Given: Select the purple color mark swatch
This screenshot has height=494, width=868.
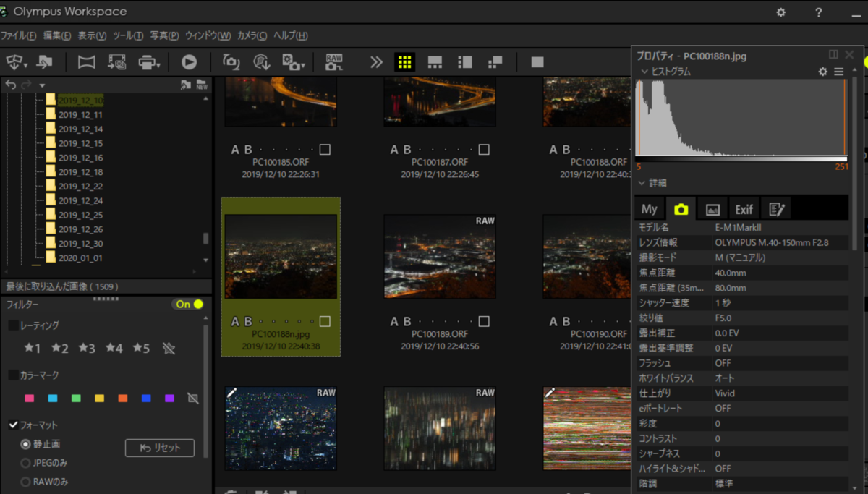Looking at the screenshot, I should (169, 399).
